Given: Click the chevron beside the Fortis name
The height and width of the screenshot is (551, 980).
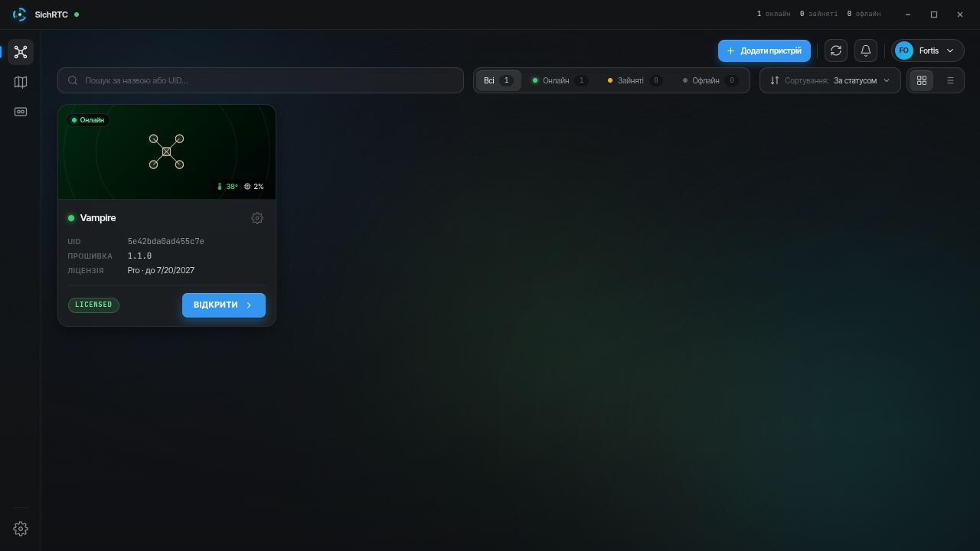Looking at the screenshot, I should [950, 51].
